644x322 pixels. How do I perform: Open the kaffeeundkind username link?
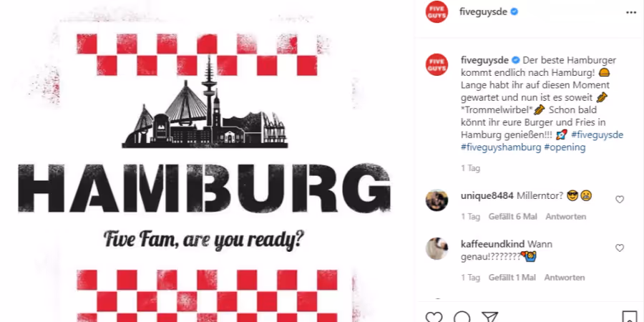coord(492,245)
